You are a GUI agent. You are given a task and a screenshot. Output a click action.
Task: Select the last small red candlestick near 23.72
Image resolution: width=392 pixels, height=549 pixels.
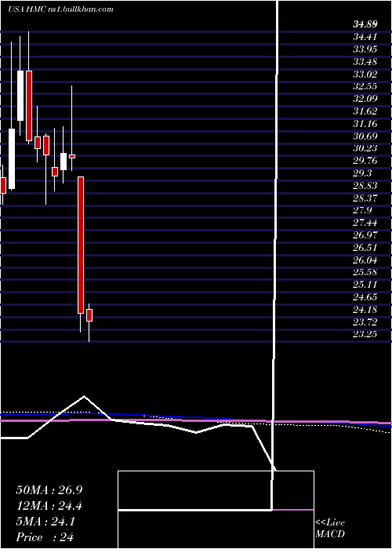(89, 315)
